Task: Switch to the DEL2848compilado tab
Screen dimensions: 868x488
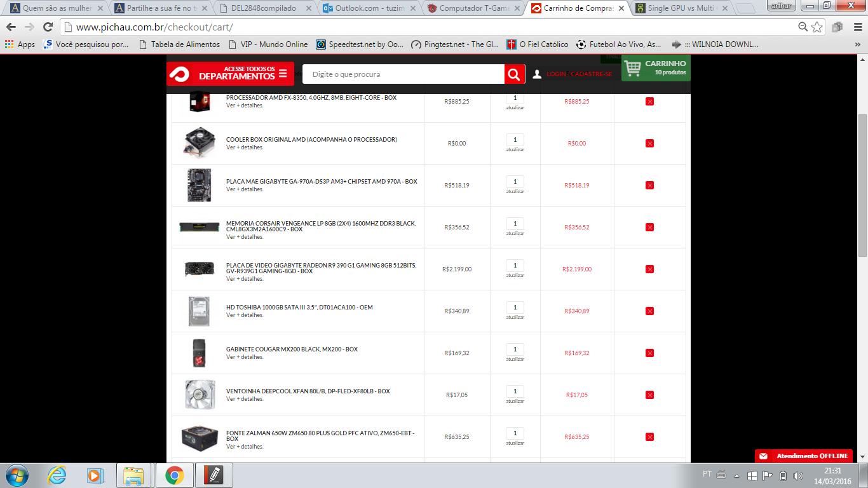Action: click(266, 9)
